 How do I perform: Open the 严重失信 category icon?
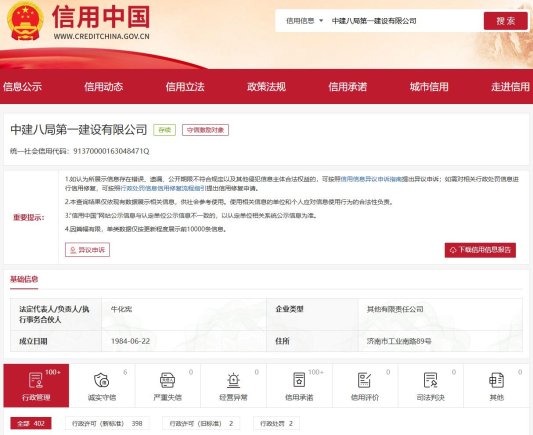167,380
